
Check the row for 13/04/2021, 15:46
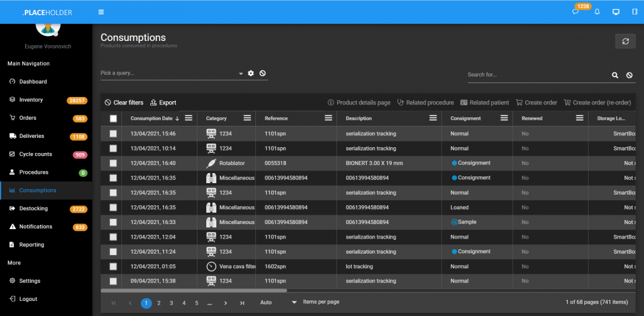pos(113,133)
